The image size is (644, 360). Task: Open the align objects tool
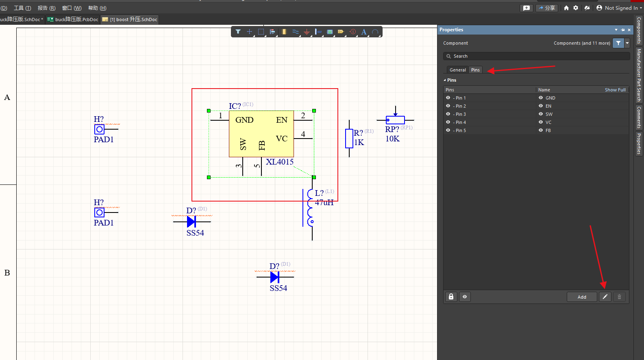(x=272, y=32)
